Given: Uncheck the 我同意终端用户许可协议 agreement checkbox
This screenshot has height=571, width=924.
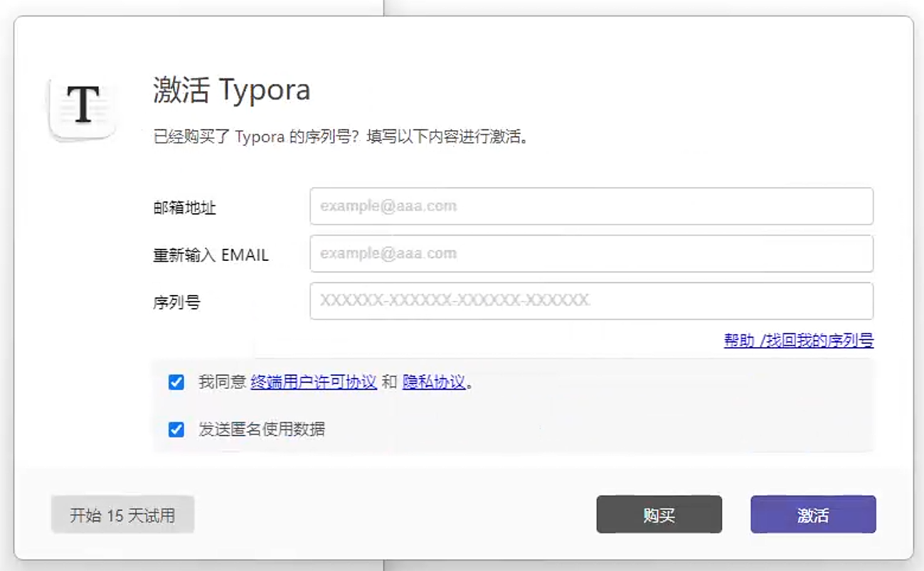Looking at the screenshot, I should point(175,382).
